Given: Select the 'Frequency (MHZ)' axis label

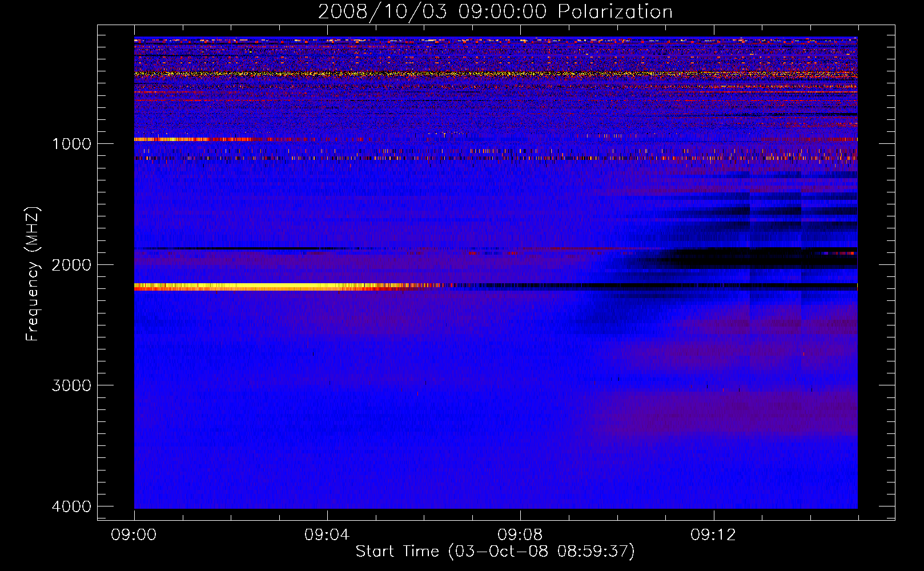Looking at the screenshot, I should coord(33,274).
